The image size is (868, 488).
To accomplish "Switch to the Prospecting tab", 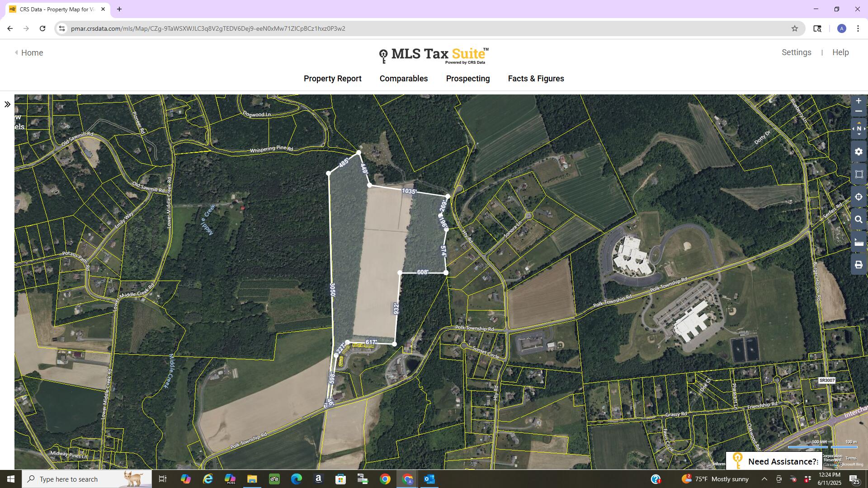I will coord(467,79).
